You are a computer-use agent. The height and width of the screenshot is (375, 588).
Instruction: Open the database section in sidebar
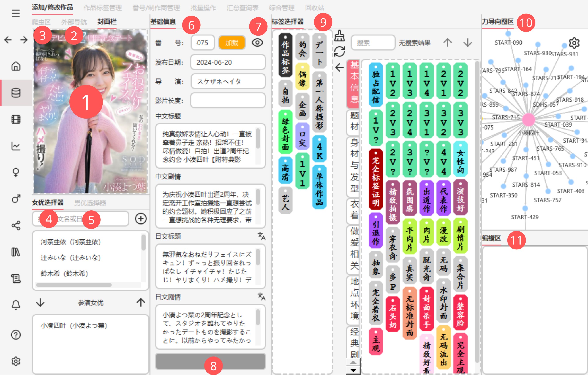click(16, 93)
